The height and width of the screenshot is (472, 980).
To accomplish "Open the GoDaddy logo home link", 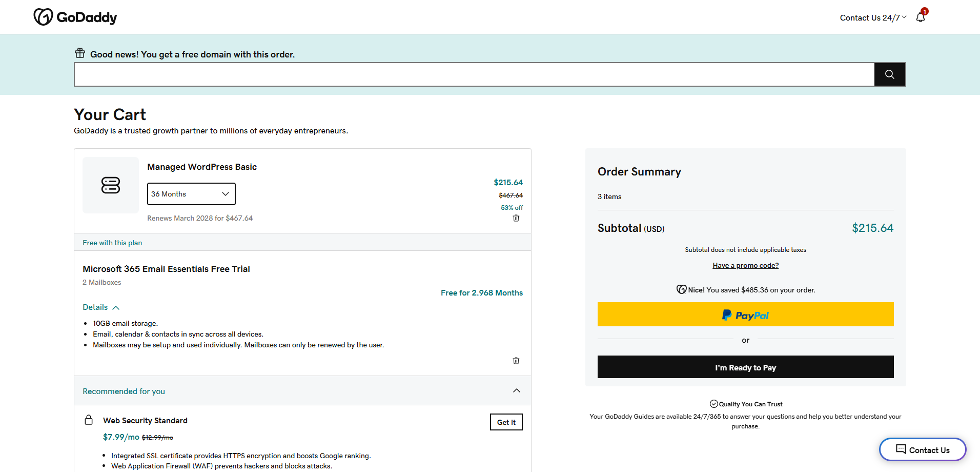I will click(75, 17).
